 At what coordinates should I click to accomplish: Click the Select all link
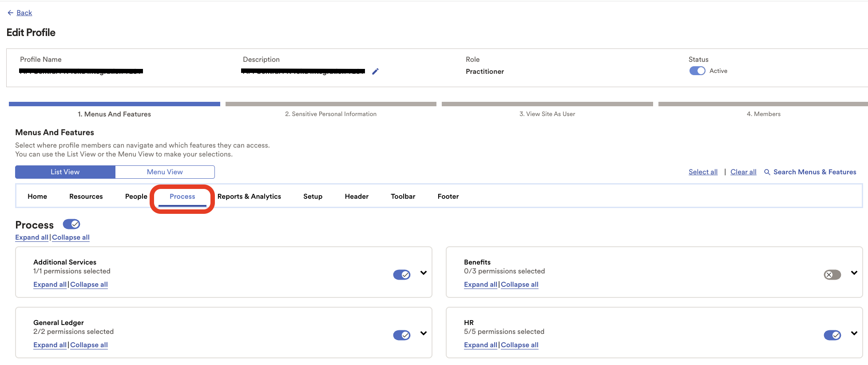[x=703, y=172]
